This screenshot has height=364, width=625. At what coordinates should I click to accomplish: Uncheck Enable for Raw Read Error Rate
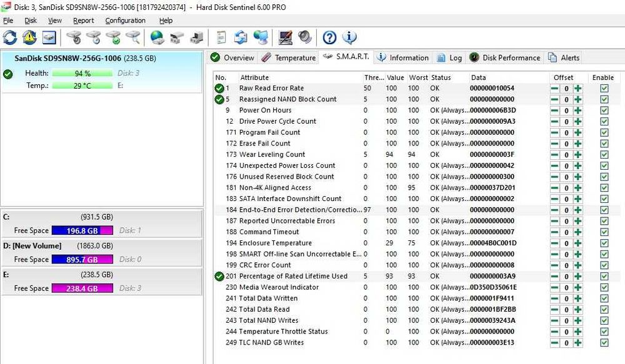point(604,89)
